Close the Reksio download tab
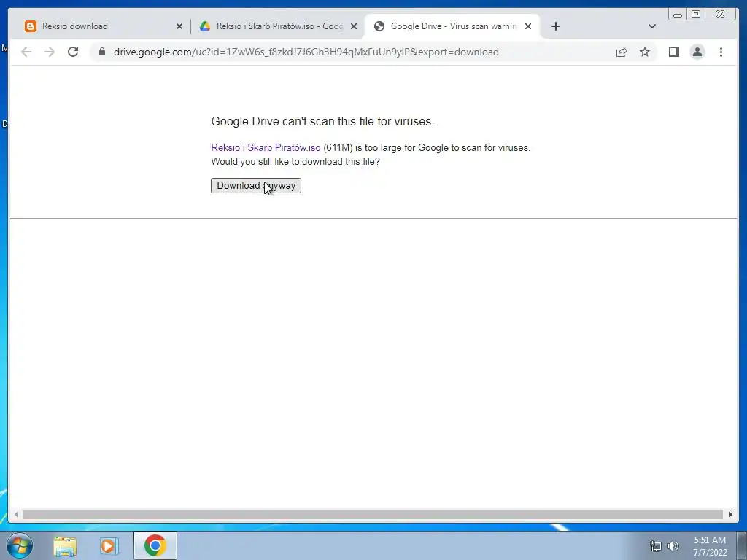 (179, 27)
